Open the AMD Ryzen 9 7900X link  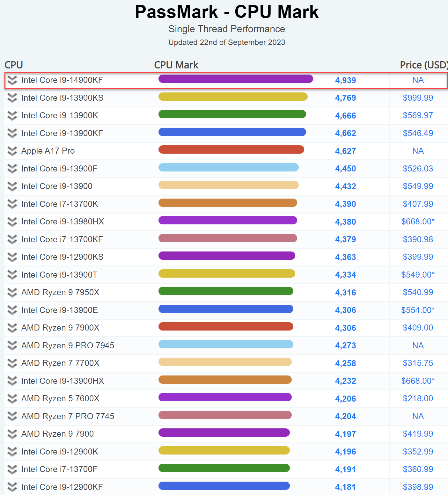[x=60, y=328]
